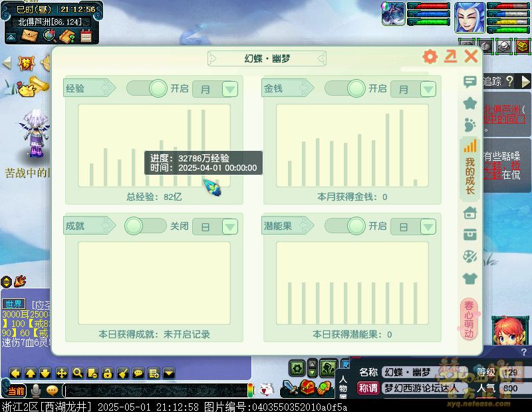Click the chat lock icon

pyautogui.click(x=108, y=373)
